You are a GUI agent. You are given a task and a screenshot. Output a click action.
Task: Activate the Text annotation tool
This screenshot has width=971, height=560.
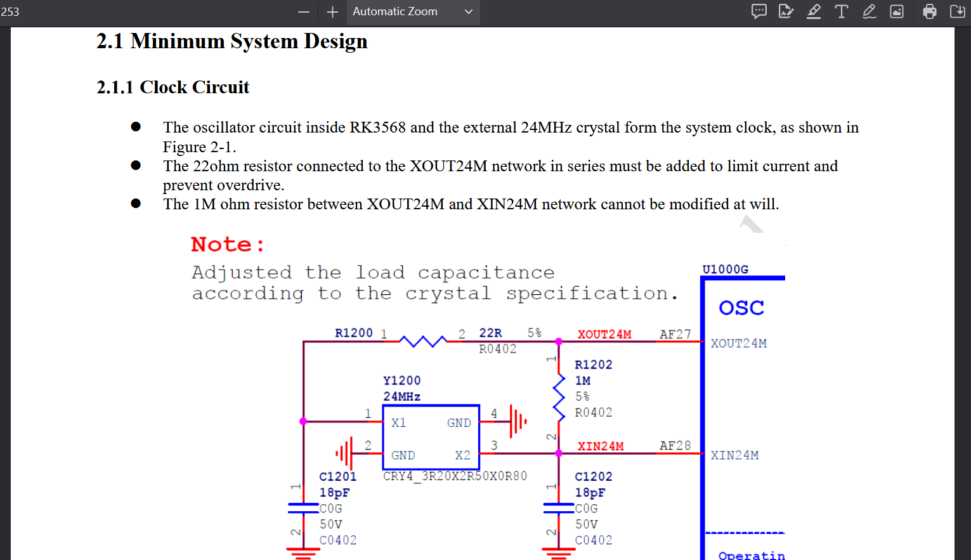841,11
